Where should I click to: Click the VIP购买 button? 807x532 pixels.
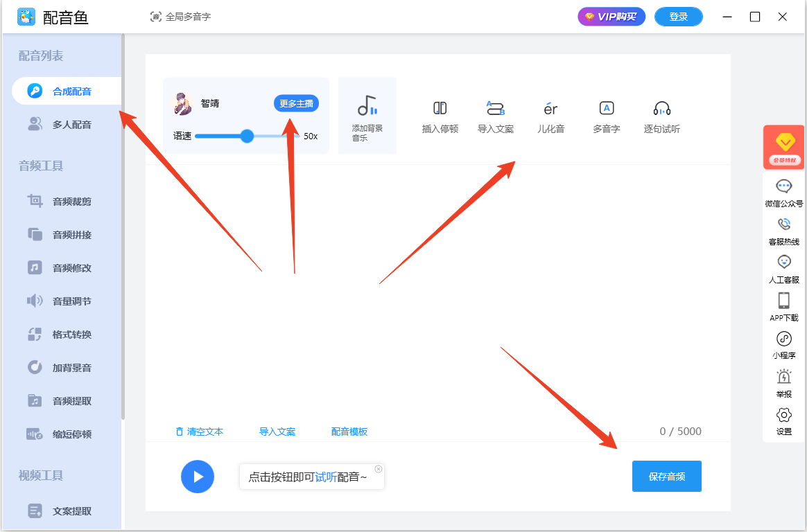coord(611,17)
